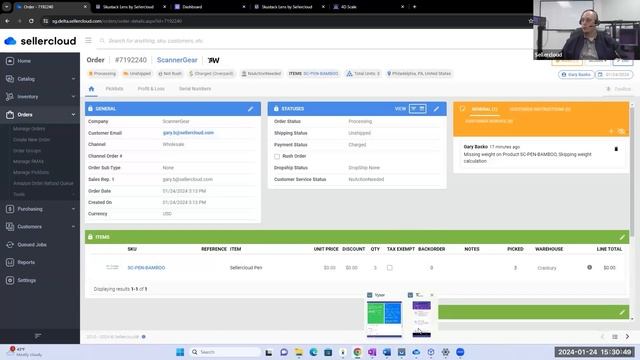
Task: Expand the Catalog sidebar menu
Action: coord(40,79)
